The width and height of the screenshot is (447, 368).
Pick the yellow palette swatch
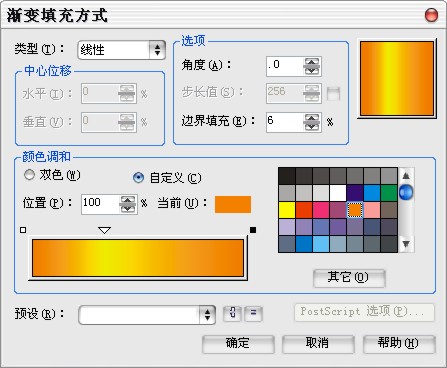(287, 210)
